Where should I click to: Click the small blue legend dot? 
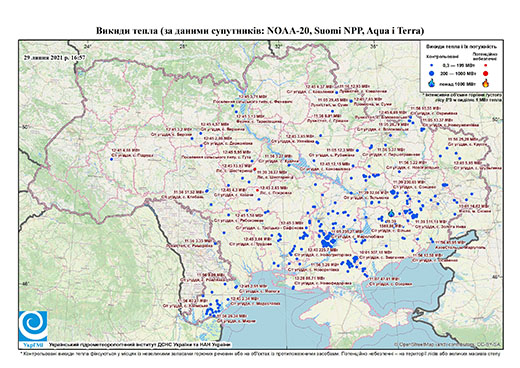pos(432,66)
